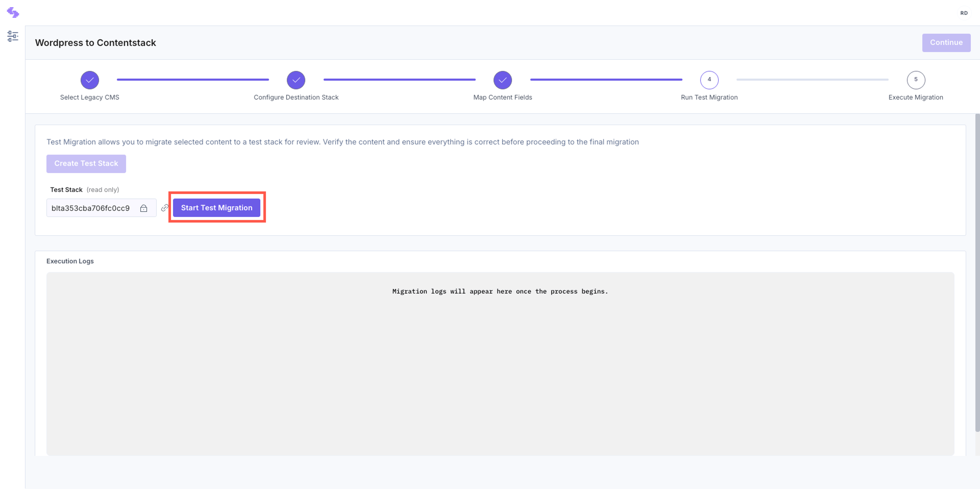The width and height of the screenshot is (980, 489).
Task: Select the Select Legacy CMS checkmark step
Action: 90,80
